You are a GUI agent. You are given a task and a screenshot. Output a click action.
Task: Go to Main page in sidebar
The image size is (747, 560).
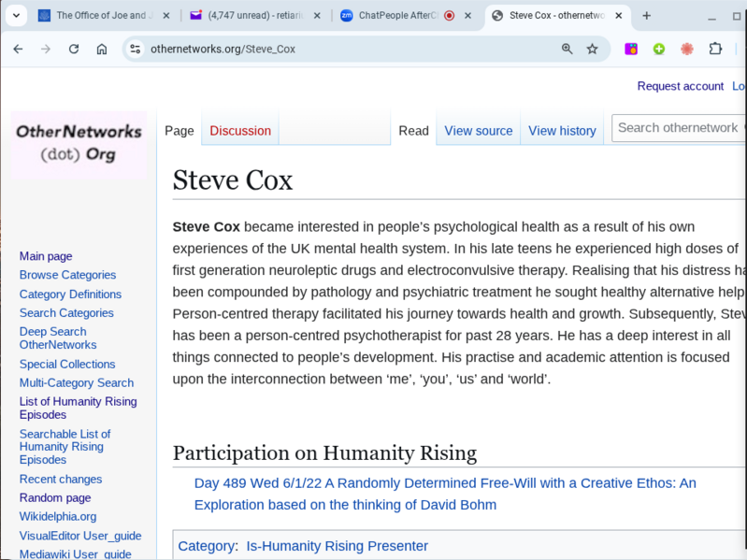click(x=46, y=256)
